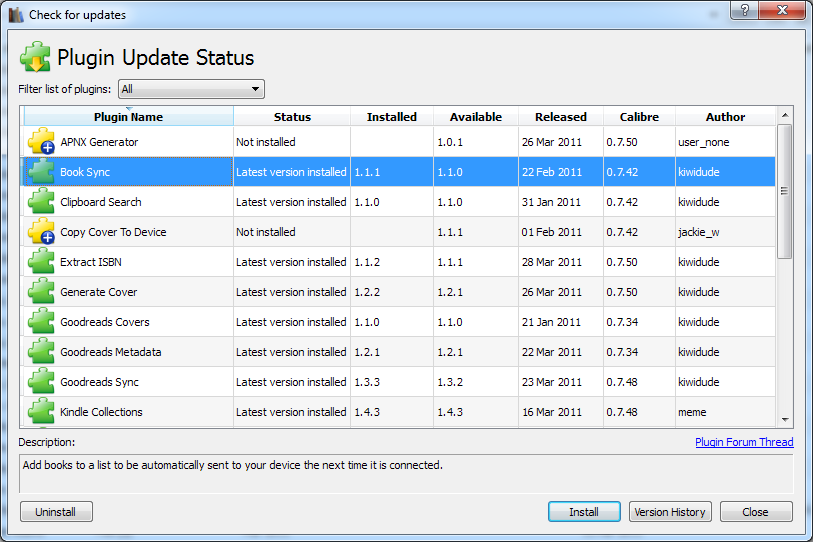Click the Goodreads Covers plugin icon

tap(41, 322)
